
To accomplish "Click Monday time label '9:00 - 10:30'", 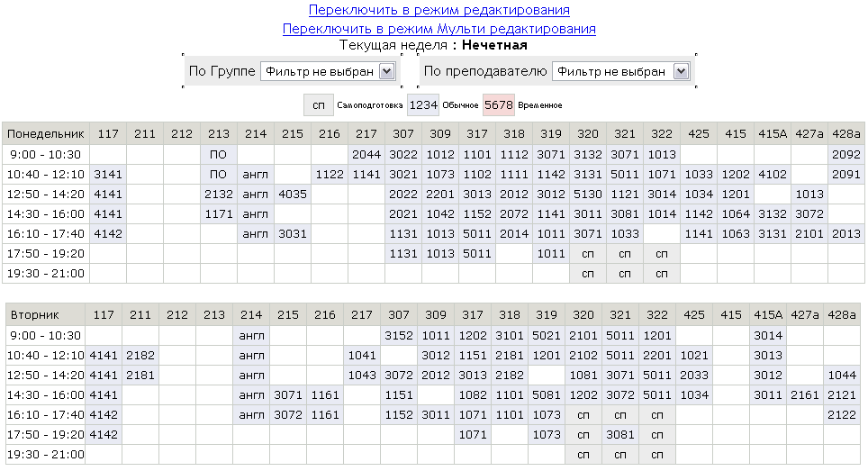I will [x=46, y=154].
